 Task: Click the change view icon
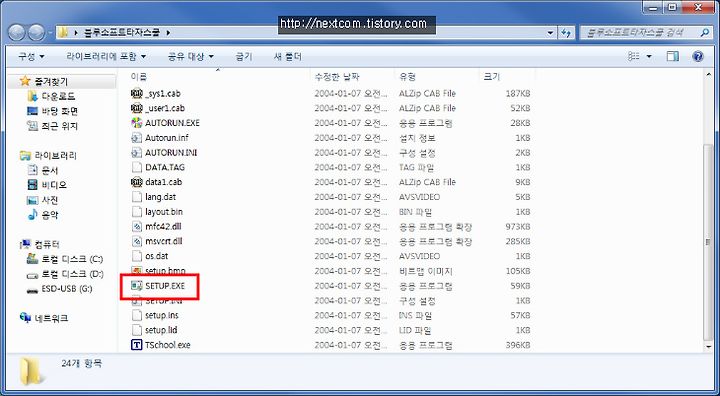coord(634,57)
